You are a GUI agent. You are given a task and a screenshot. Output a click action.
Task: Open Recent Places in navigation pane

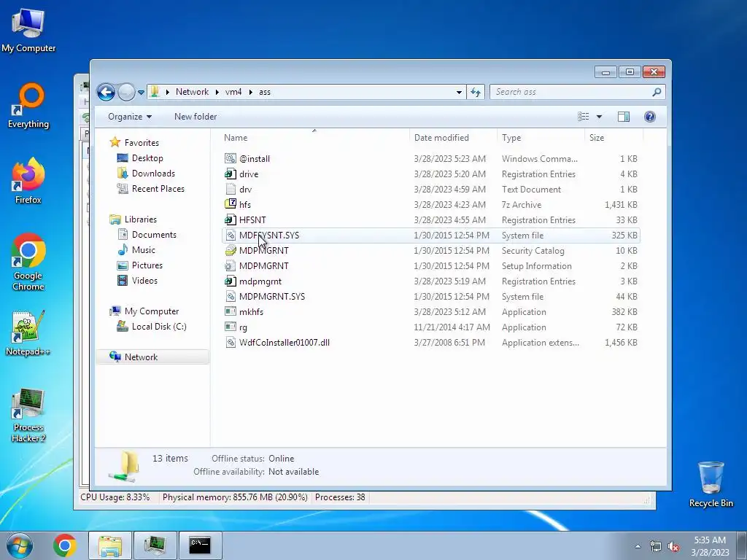click(158, 189)
